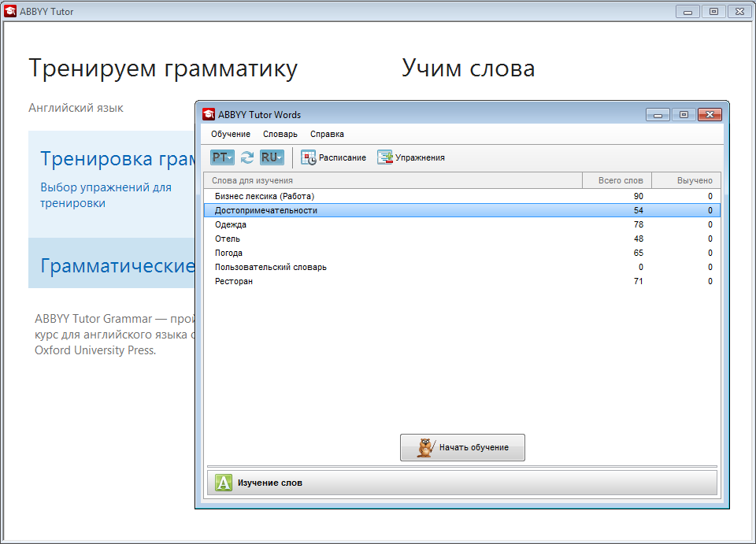Screen dimensions: 756x544
Task: Open the Расписание schedule toolbar icon
Action: (x=309, y=157)
